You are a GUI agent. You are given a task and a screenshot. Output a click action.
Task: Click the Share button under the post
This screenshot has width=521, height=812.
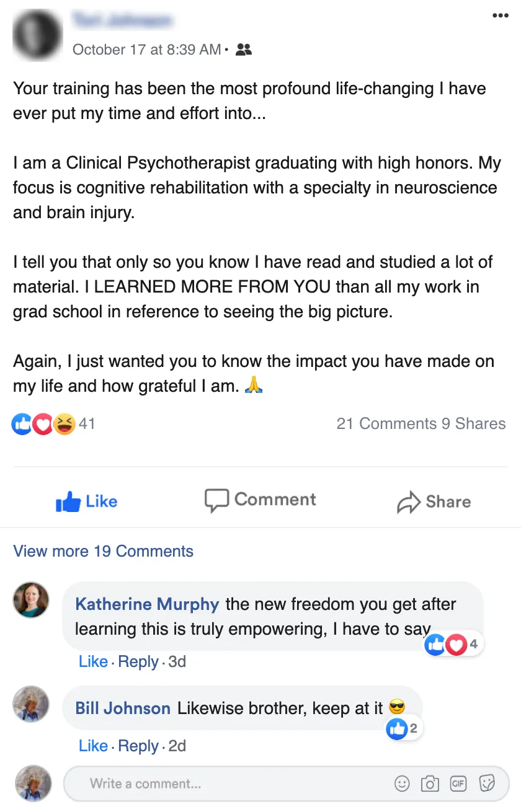pyautogui.click(x=434, y=502)
